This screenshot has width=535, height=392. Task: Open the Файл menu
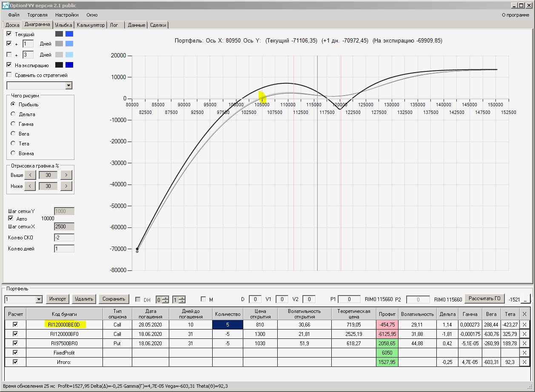coord(14,15)
